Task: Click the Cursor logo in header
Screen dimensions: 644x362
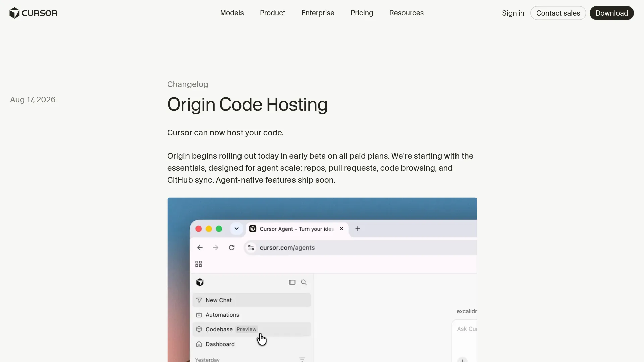Action: (33, 13)
